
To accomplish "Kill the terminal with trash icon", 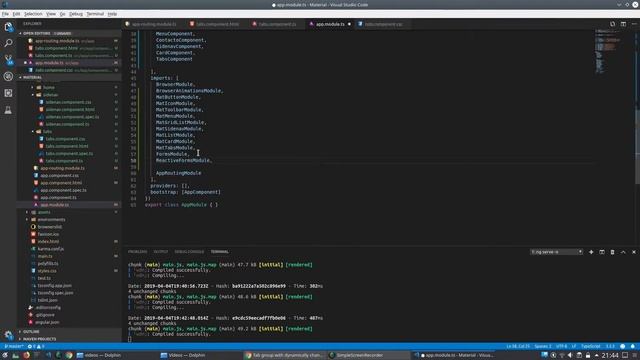I will pos(612,252).
